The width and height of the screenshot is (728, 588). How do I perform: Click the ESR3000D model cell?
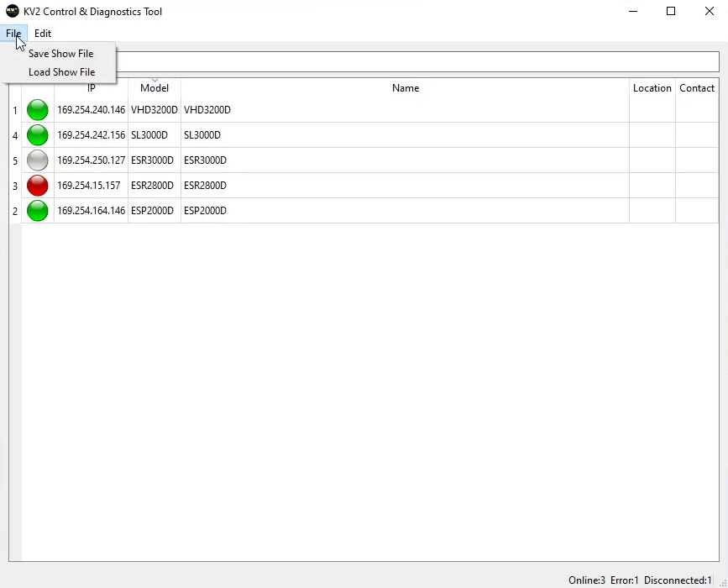click(x=155, y=160)
